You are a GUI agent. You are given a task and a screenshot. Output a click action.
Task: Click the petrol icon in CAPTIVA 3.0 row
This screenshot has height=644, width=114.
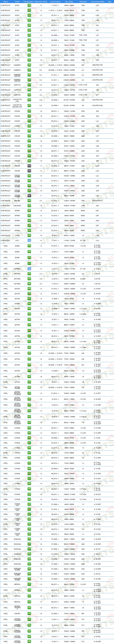pyautogui.click(x=29, y=95)
